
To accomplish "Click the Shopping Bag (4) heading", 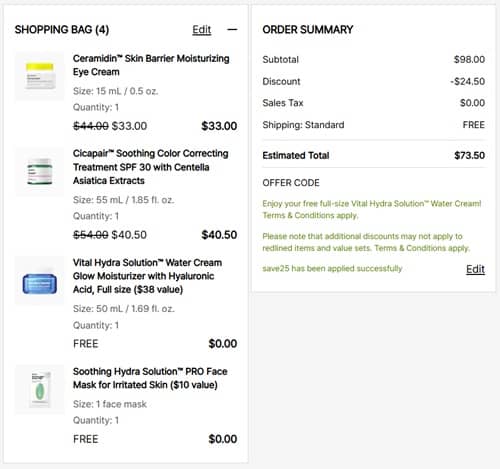I will point(62,30).
